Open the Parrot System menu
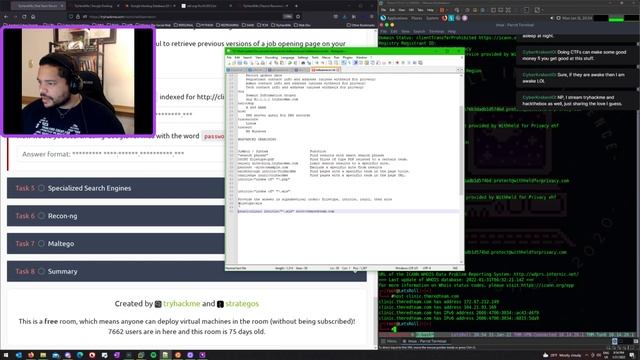This screenshot has width=640, height=360. click(x=432, y=18)
